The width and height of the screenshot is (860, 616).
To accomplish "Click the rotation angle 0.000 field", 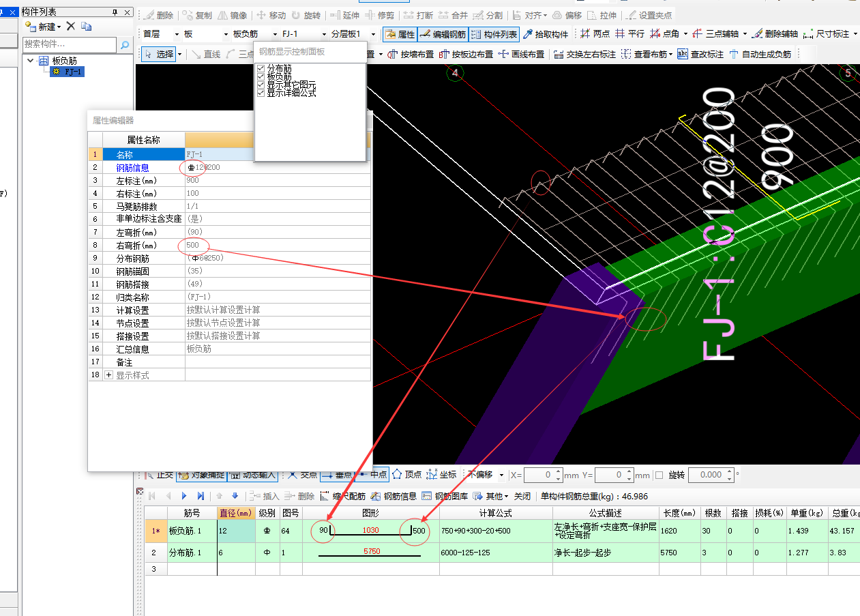I will [710, 475].
